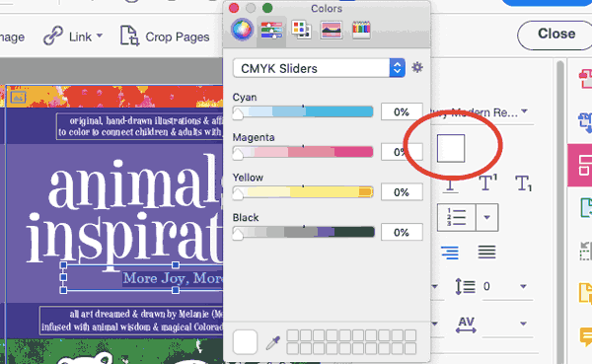Open the character spacing value dropdown

point(523,324)
